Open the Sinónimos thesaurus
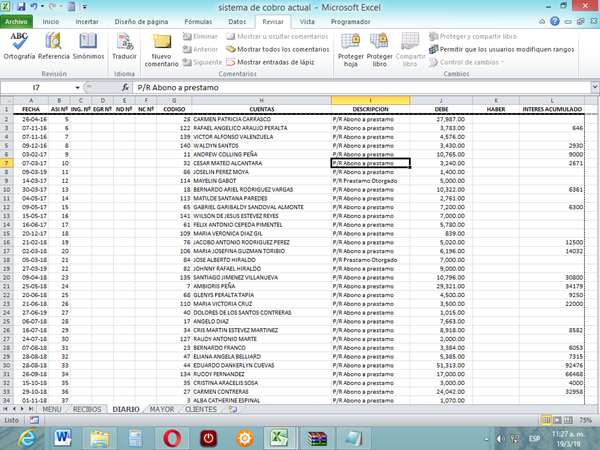The width and height of the screenshot is (600, 450). [x=88, y=46]
